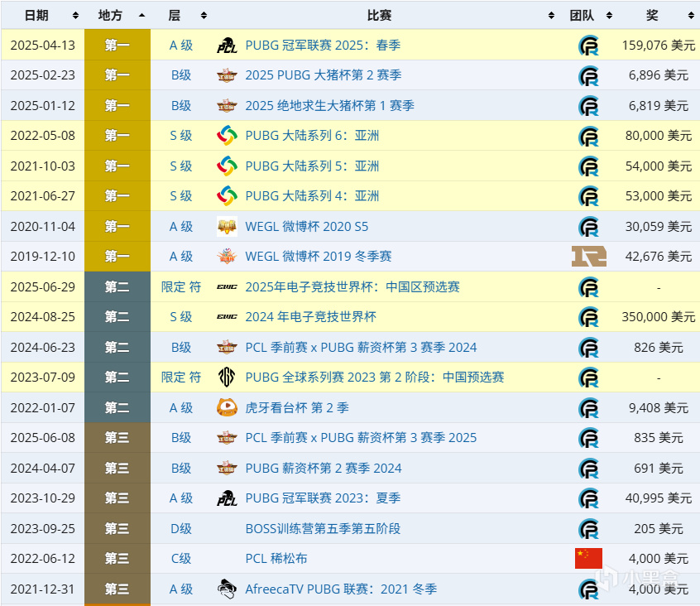The width and height of the screenshot is (700, 606).
Task: Click tournament logo in 2025-01-12 row
Action: click(x=227, y=105)
